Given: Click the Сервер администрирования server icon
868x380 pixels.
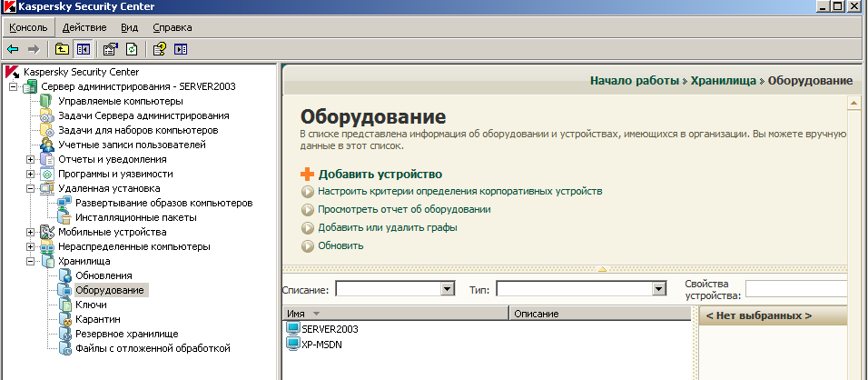Looking at the screenshot, I should click(x=31, y=86).
